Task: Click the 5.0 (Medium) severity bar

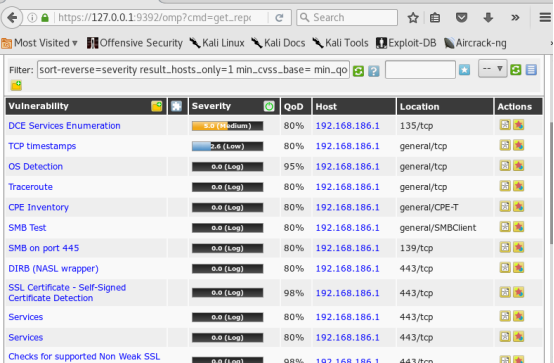Action: [x=228, y=126]
